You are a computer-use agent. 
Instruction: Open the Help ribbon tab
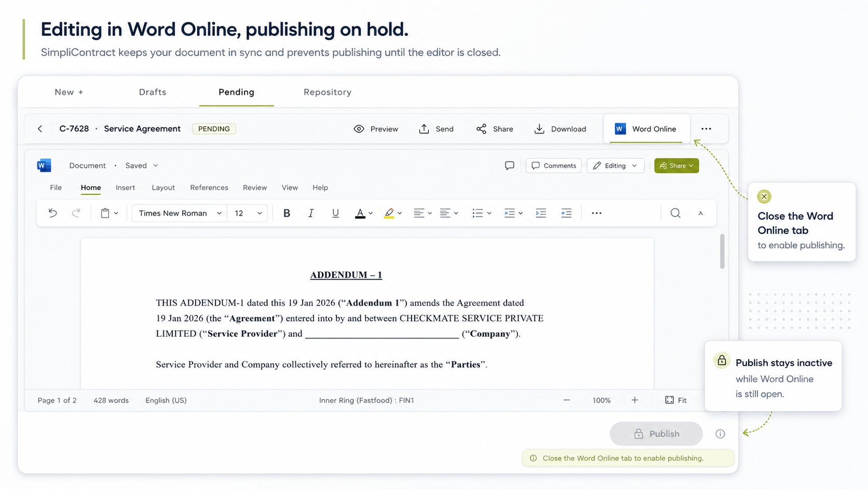tap(320, 188)
